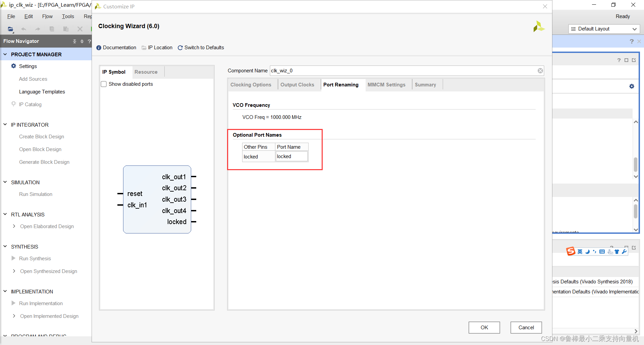Click Language Templates in Flow Navigator
This screenshot has width=644, height=345.
pos(42,92)
